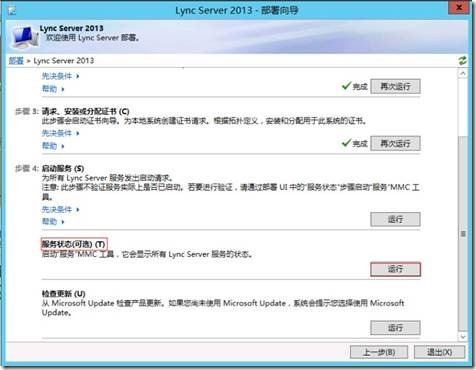The width and height of the screenshot is (476, 370).
Task: Expand 先决条件 under step 4 start services
Action: point(60,210)
